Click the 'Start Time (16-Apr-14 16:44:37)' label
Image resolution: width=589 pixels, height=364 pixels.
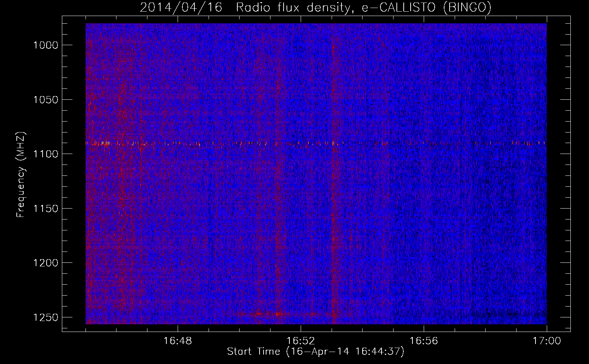click(x=316, y=352)
